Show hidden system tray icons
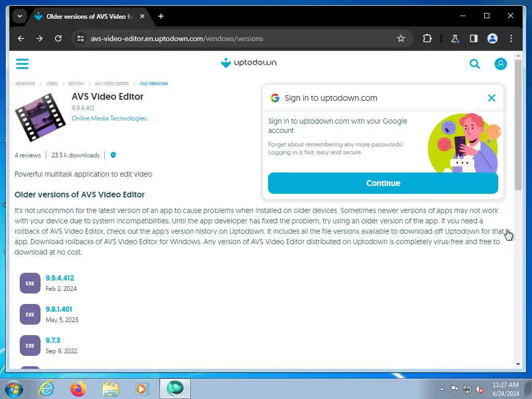 [x=442, y=389]
